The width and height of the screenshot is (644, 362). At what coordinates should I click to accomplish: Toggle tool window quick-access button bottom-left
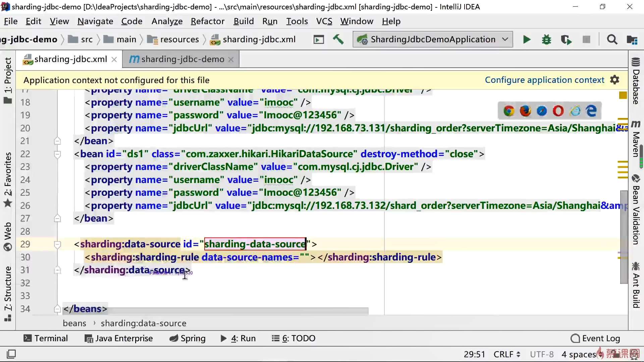pyautogui.click(x=11, y=354)
